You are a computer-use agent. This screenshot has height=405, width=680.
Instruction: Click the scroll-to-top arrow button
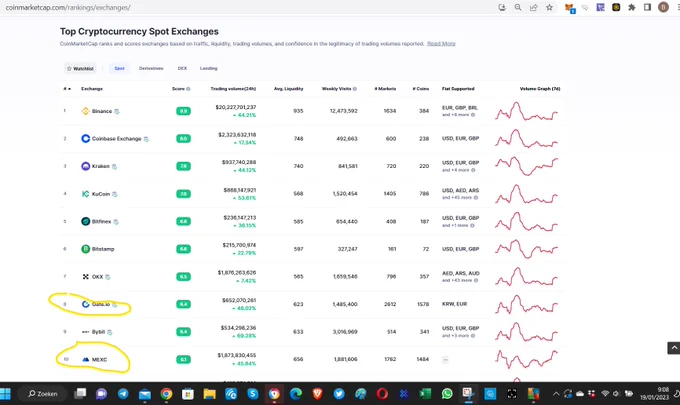(673, 348)
